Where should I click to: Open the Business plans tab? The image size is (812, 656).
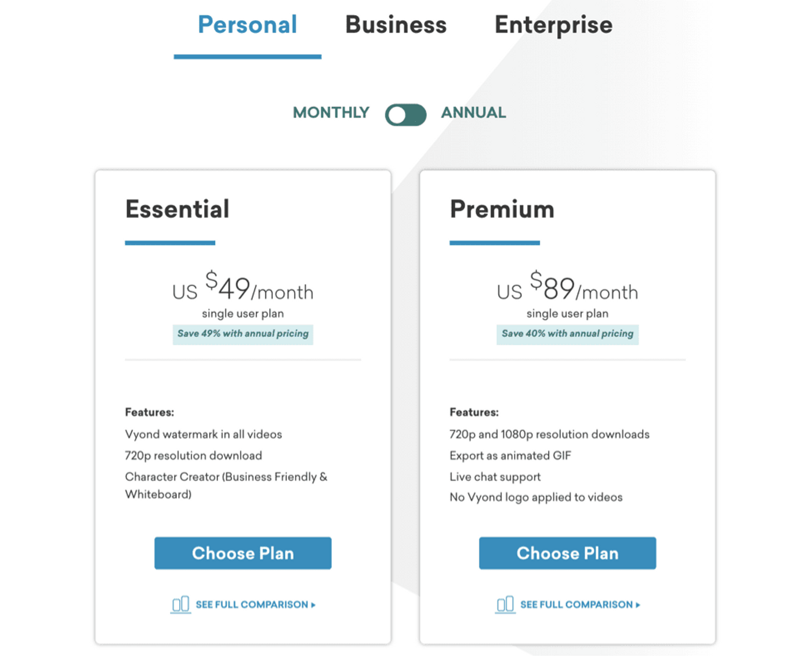tap(396, 25)
